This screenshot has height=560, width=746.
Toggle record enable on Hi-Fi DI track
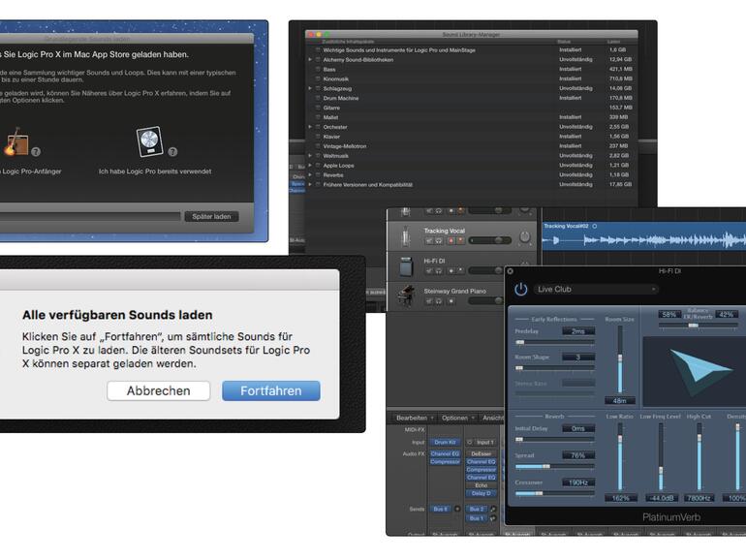point(451,270)
